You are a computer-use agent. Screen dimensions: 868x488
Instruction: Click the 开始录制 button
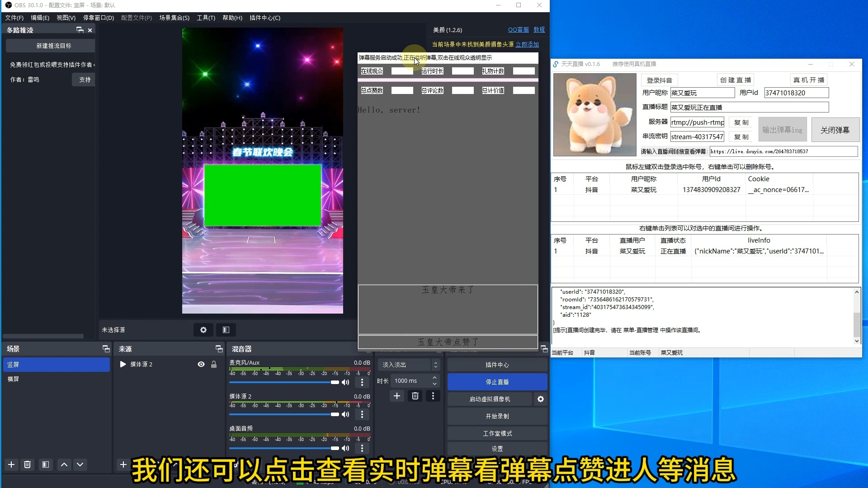point(497,416)
